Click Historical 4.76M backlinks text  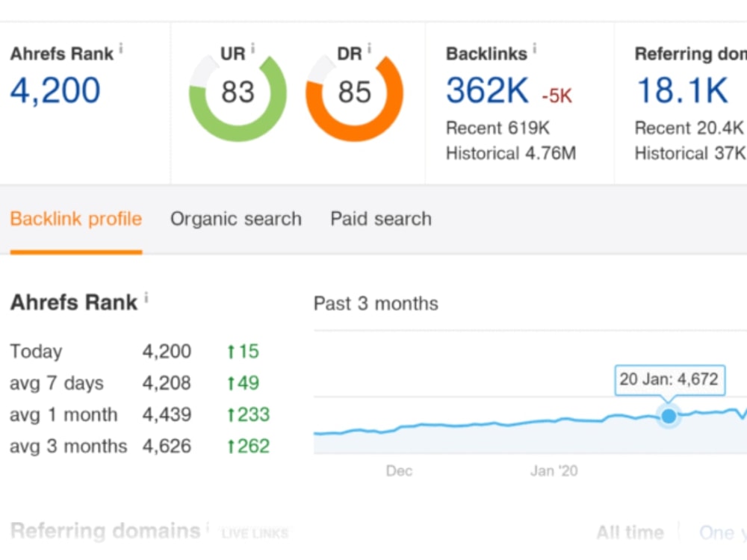(511, 153)
